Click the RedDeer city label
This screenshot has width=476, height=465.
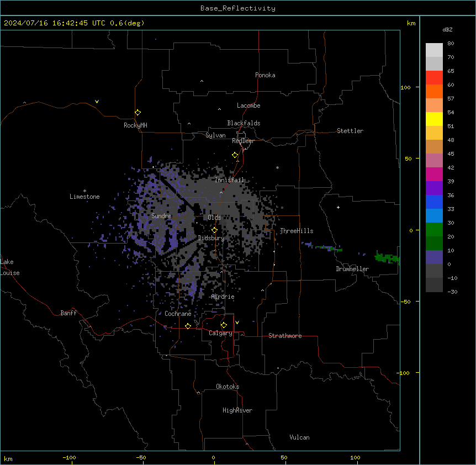pos(243,141)
